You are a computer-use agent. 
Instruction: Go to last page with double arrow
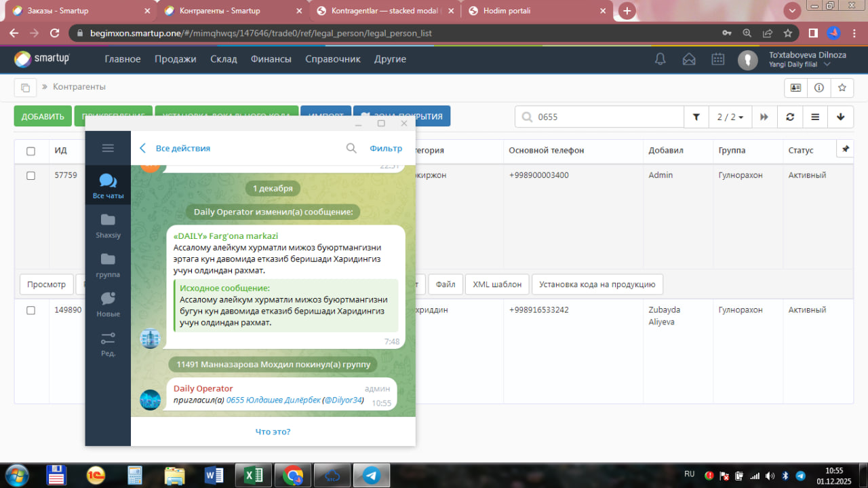tap(764, 117)
